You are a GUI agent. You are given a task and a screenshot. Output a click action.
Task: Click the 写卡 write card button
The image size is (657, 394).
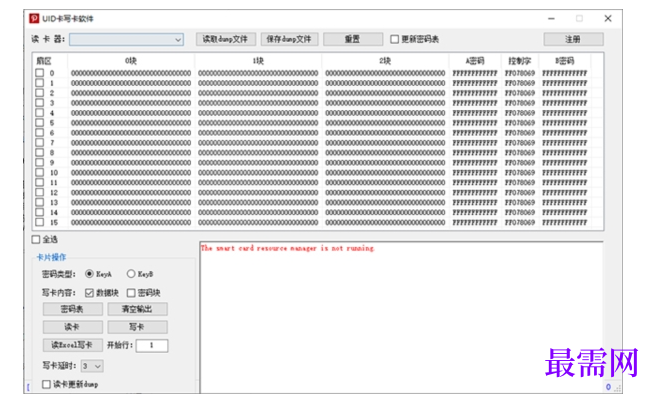pyautogui.click(x=137, y=327)
